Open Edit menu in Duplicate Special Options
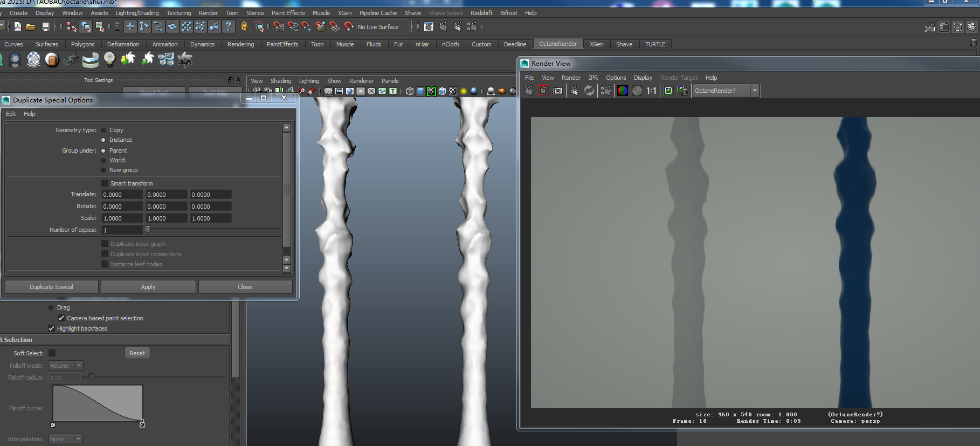 click(11, 114)
